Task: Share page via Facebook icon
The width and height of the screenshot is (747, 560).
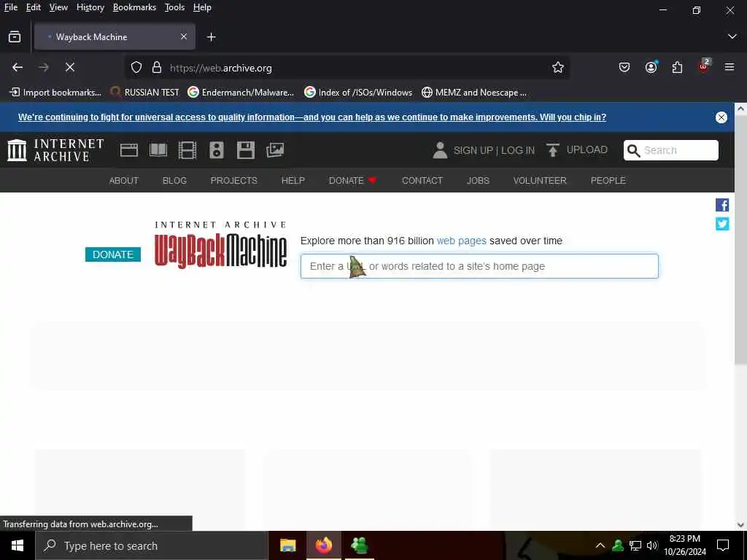Action: (x=722, y=205)
